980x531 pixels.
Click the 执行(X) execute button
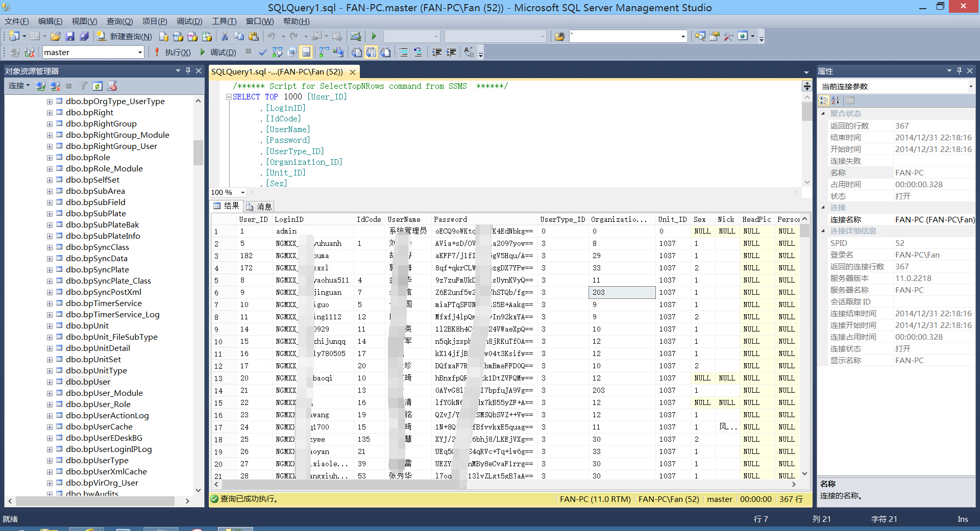pyautogui.click(x=173, y=52)
